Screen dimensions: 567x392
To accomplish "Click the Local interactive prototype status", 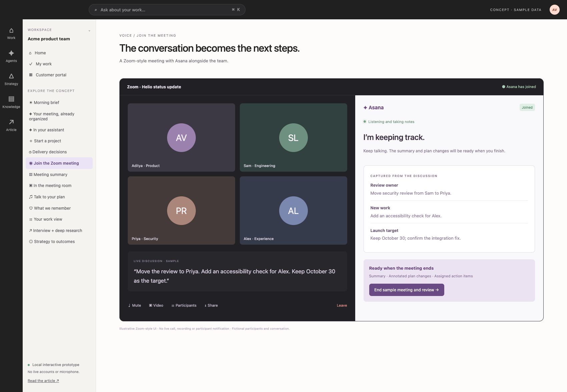I will (x=53, y=365).
